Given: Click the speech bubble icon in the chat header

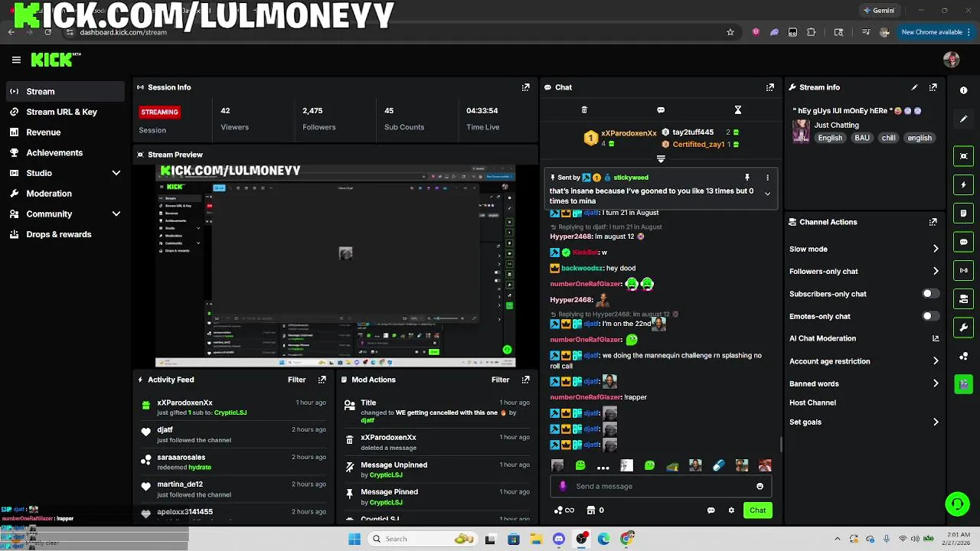Looking at the screenshot, I should pyautogui.click(x=661, y=110).
